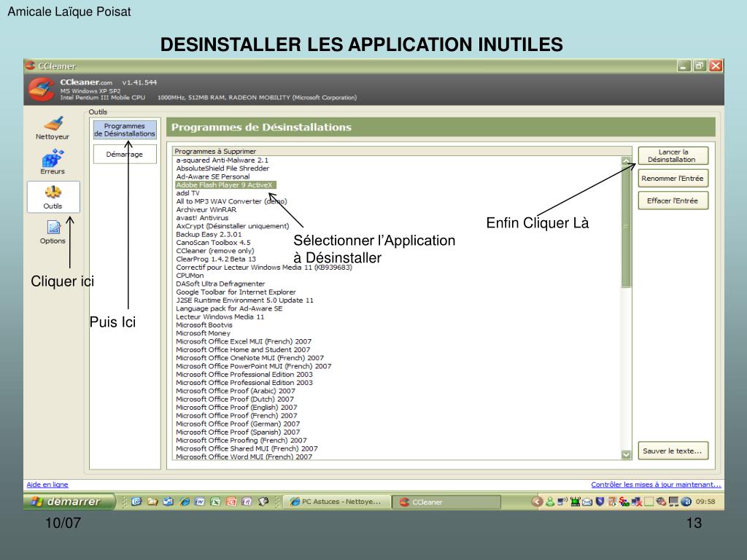Viewport: 747px width, 560px height.
Task: Expand hidden system tray icons
Action: click(537, 502)
